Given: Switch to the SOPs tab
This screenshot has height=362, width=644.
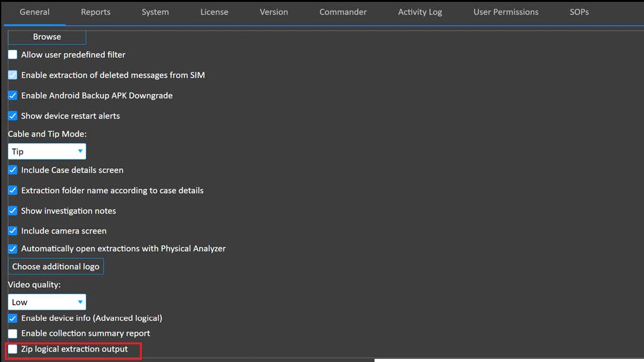Looking at the screenshot, I should point(579,12).
